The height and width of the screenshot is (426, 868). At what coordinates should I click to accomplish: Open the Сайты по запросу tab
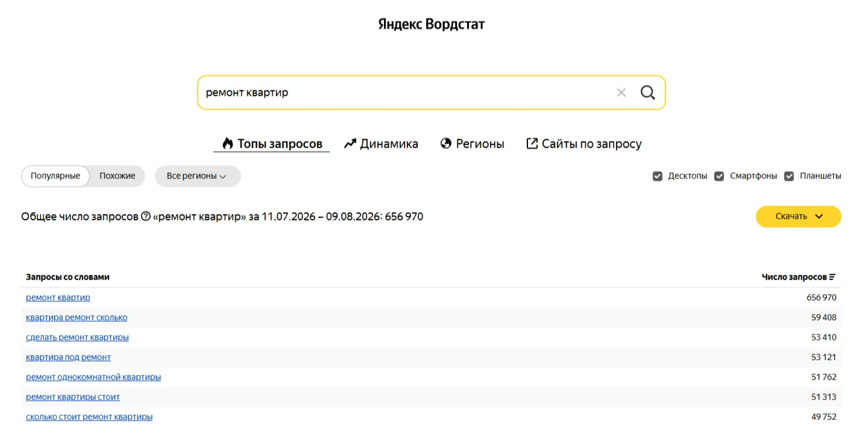[x=584, y=144]
